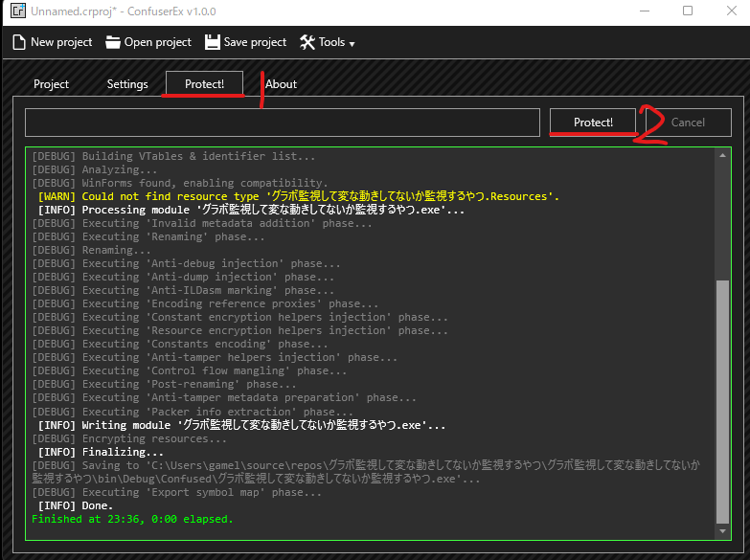Viewport: 750px width, 560px height.
Task: Select the '[INFO] Done.' log line
Action: [75, 505]
